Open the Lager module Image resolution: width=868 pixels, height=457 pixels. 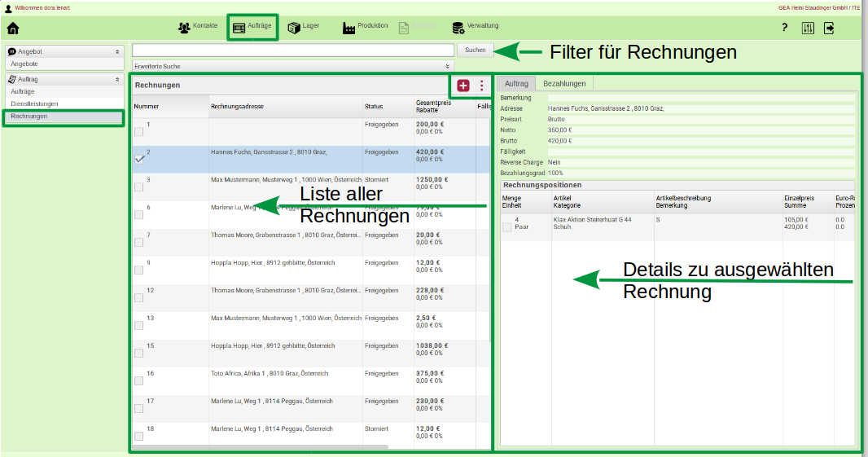(304, 27)
